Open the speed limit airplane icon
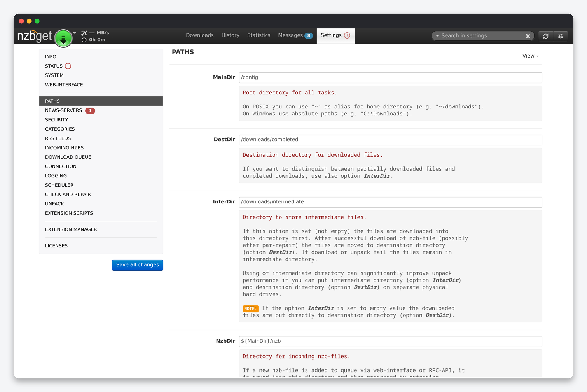Image resolution: width=587 pixels, height=392 pixels. pyautogui.click(x=84, y=33)
